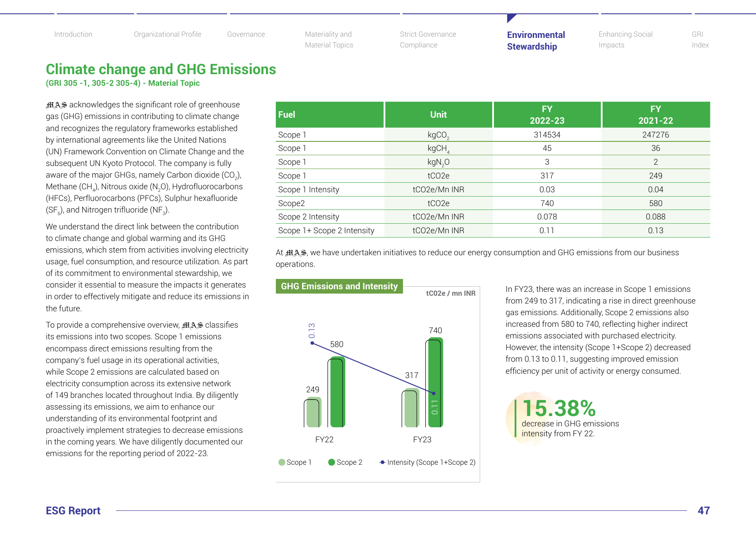756x535 pixels.
Task: Click the FY 2022-23 column header
Action: [x=547, y=115]
